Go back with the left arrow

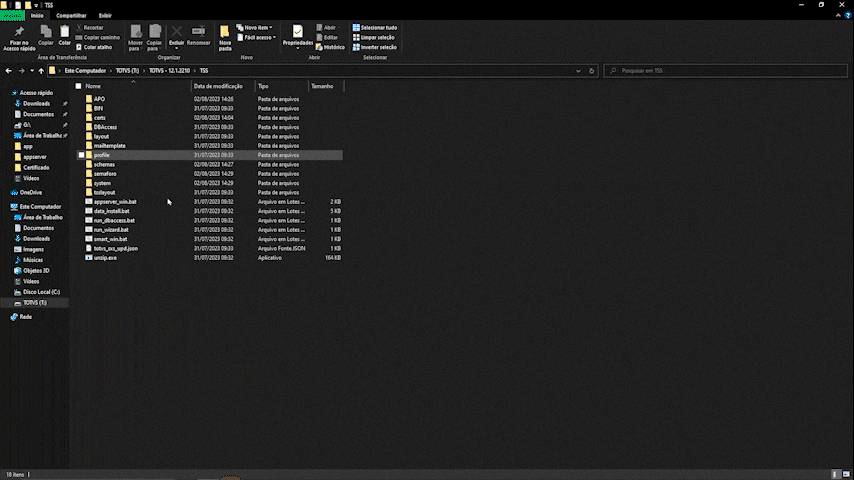click(x=8, y=71)
